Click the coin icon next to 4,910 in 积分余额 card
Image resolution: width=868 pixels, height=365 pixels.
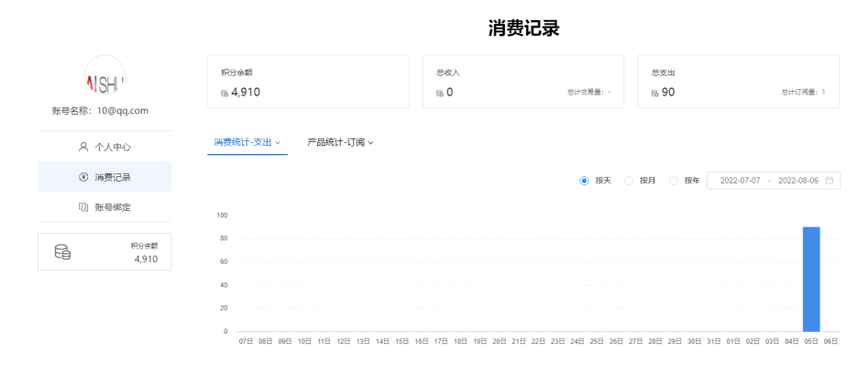tap(225, 94)
